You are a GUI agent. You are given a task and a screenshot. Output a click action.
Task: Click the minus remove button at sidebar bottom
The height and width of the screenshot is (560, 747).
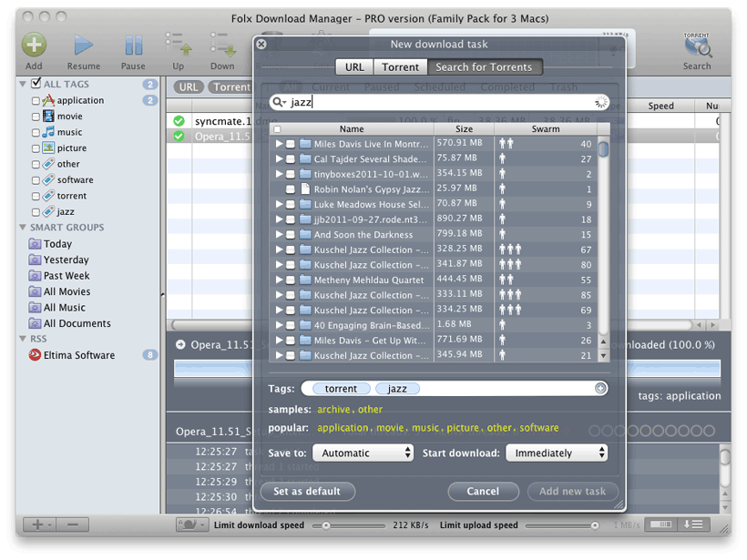coord(73,524)
